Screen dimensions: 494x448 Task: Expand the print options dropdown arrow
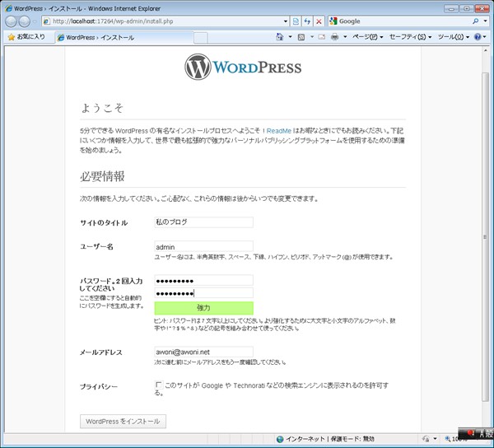pyautogui.click(x=345, y=37)
